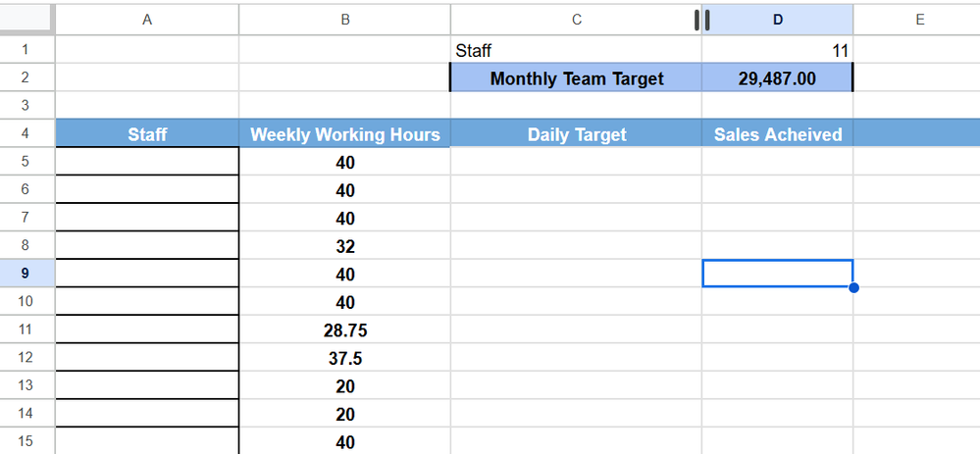Click the column resize handle bars
Image resolution: width=980 pixels, height=454 pixels.
point(701,20)
